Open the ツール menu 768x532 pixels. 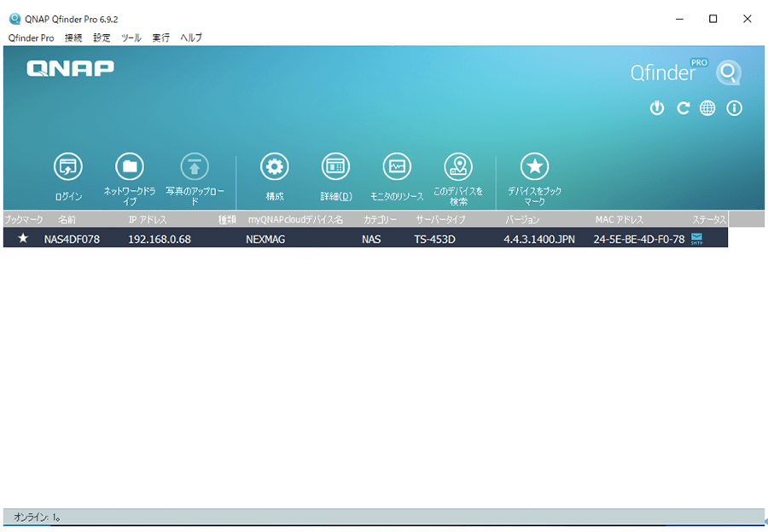click(x=131, y=38)
